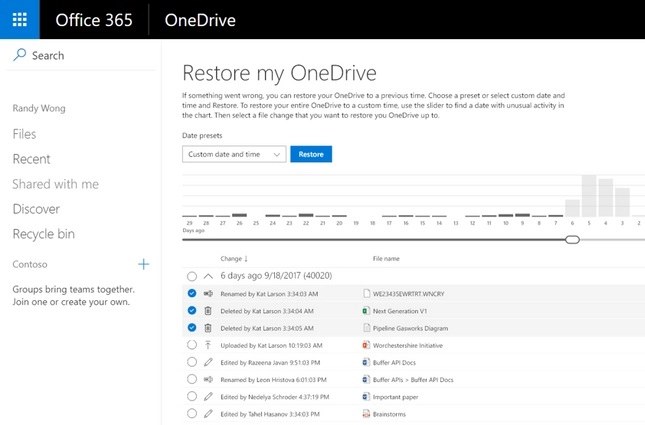Click the activity bar at day 3

pyautogui.click(x=622, y=202)
